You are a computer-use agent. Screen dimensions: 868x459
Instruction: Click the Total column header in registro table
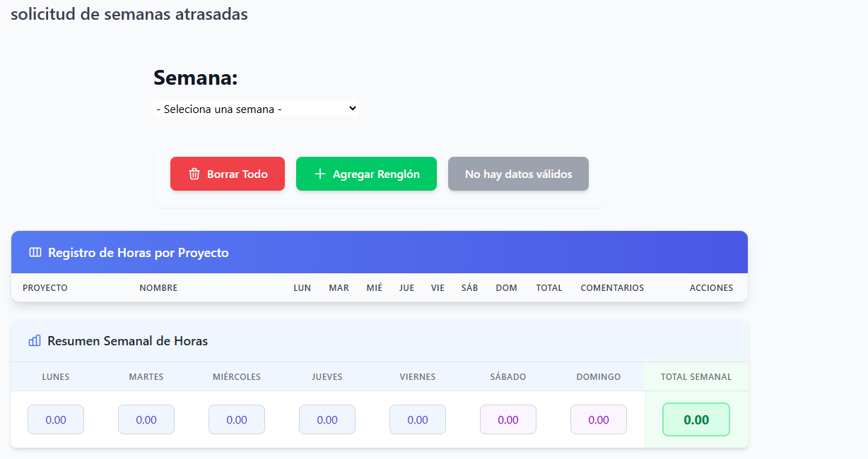pyautogui.click(x=549, y=288)
